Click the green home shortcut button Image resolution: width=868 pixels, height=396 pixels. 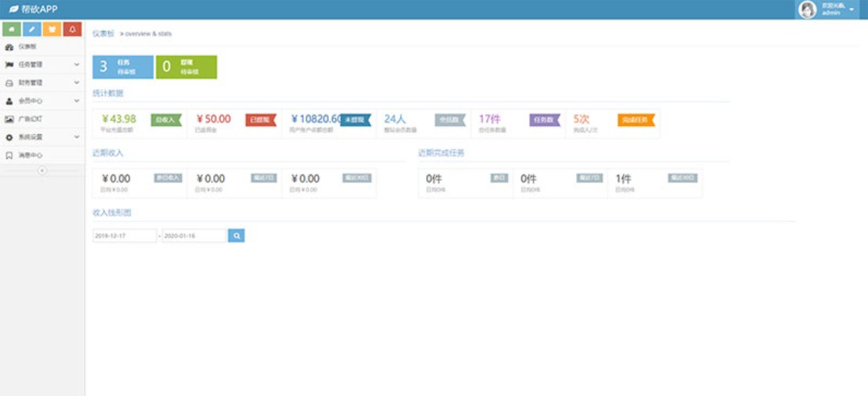coord(12,29)
